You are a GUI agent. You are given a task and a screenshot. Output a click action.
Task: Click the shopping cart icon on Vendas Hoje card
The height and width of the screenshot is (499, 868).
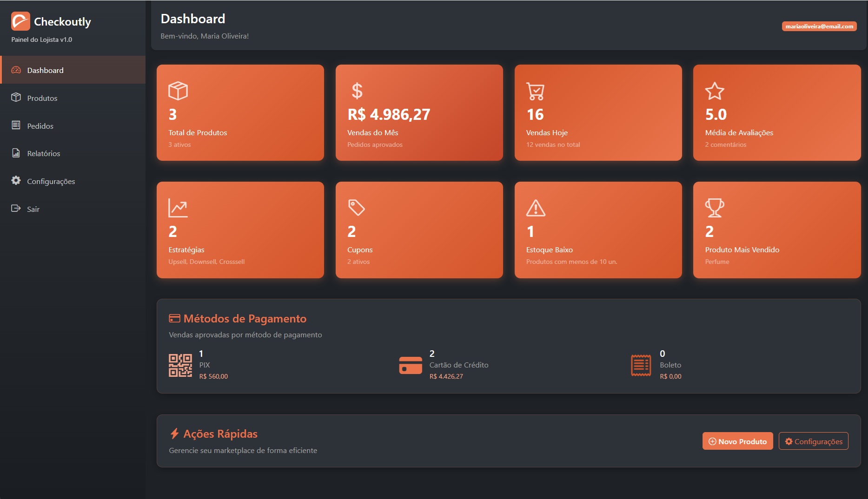tap(535, 91)
